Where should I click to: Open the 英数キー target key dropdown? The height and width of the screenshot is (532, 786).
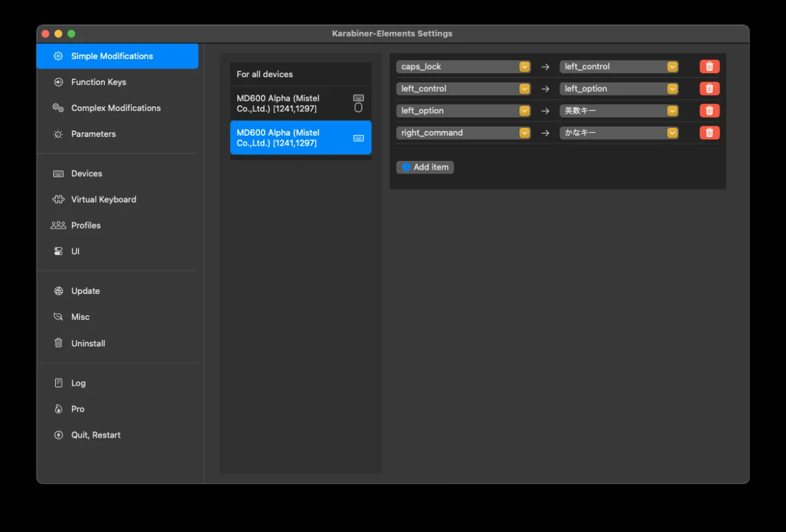619,110
